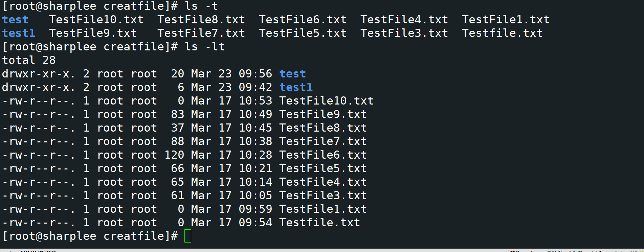
Task: Click the 09:56 timestamp of test directory
Action: 255,74
